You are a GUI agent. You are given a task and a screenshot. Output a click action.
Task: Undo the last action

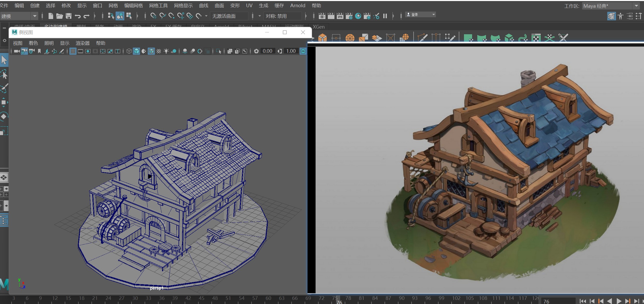pyautogui.click(x=77, y=16)
